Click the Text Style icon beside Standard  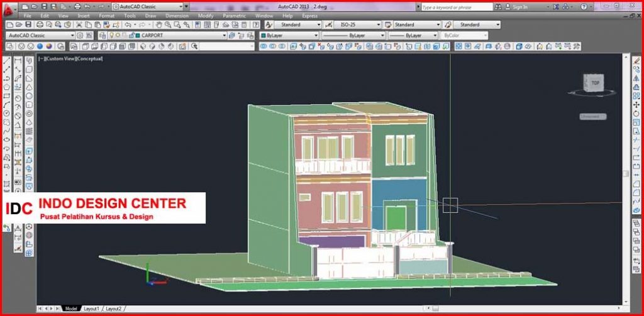269,25
